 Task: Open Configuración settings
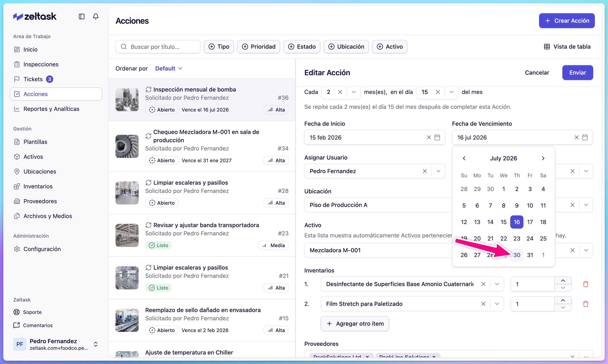(56, 249)
